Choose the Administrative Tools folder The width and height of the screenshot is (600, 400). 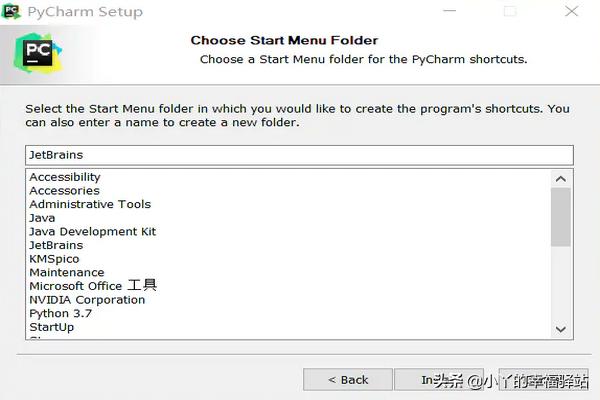(x=90, y=204)
